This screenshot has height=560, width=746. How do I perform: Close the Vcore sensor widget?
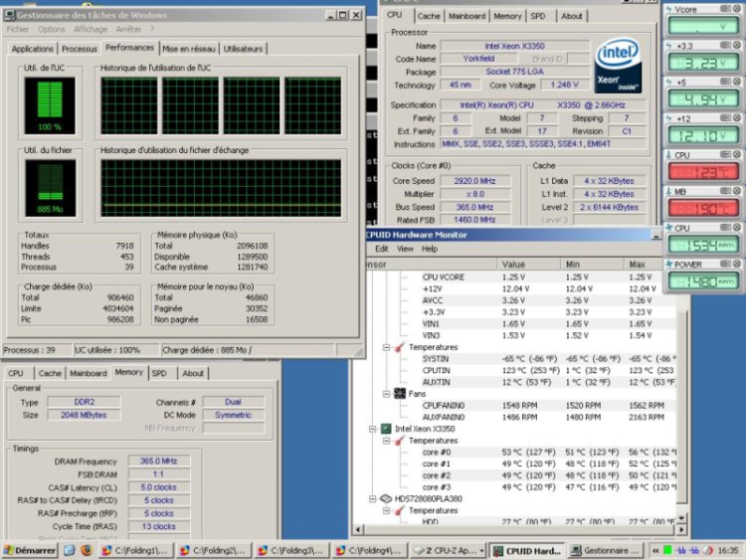coord(737,9)
